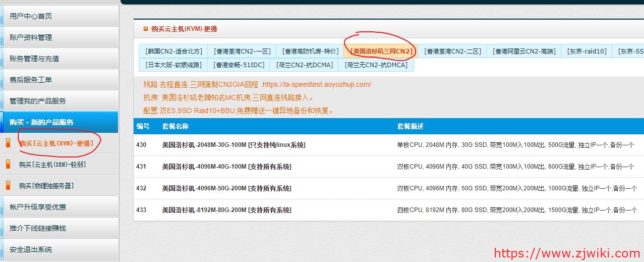Viewport: 644px width, 262px height.
Task: Select 购买[物理独服务器] submenu link
Action: pyautogui.click(x=46, y=186)
